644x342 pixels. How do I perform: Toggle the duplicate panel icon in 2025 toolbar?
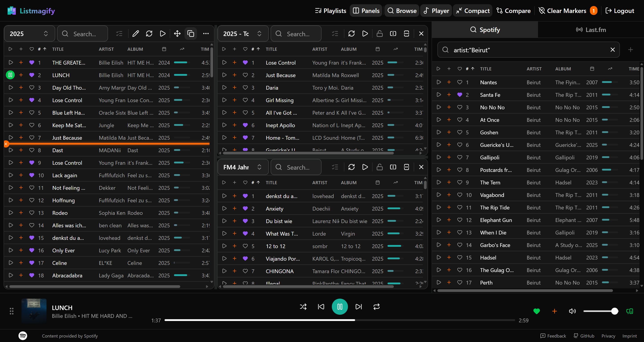click(191, 34)
